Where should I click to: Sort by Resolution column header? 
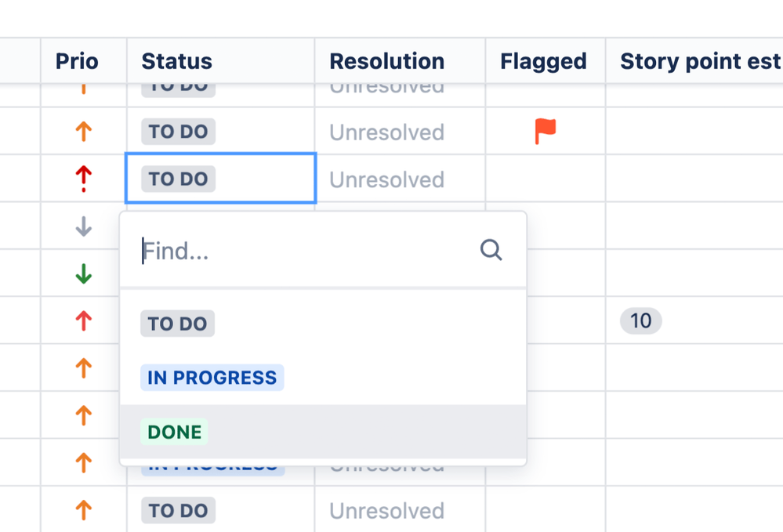point(386,61)
